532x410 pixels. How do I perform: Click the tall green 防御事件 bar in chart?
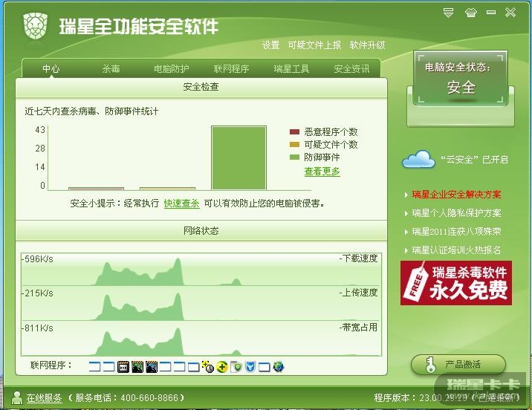tap(239, 157)
